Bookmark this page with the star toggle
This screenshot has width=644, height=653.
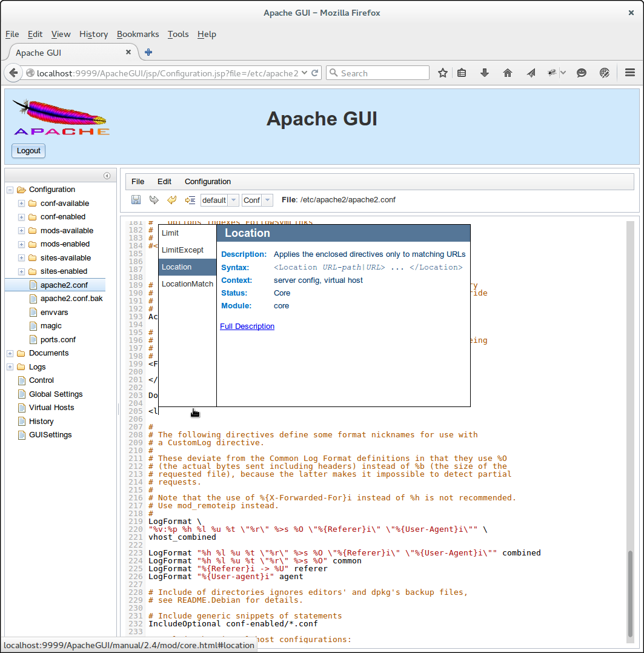click(x=442, y=73)
